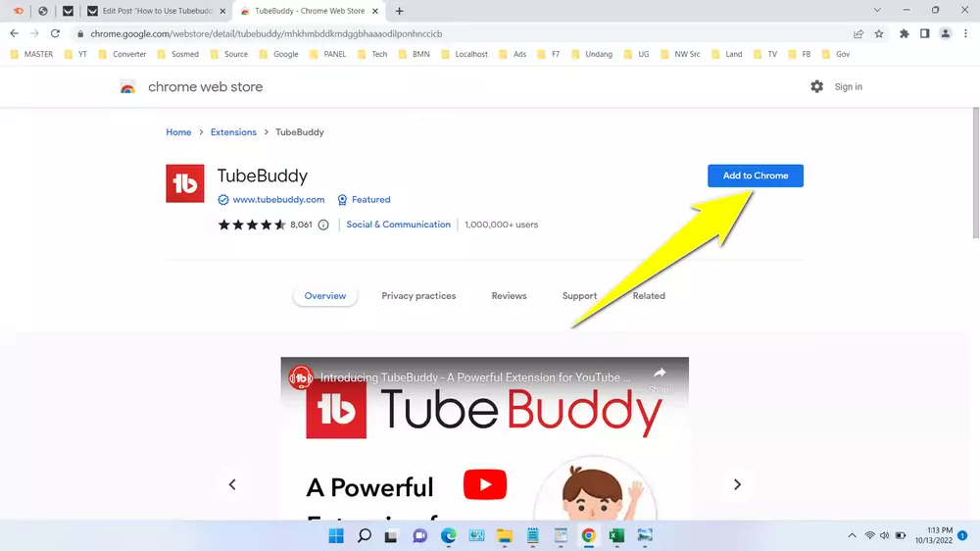Go to the Home breadcrumb link

(x=178, y=132)
